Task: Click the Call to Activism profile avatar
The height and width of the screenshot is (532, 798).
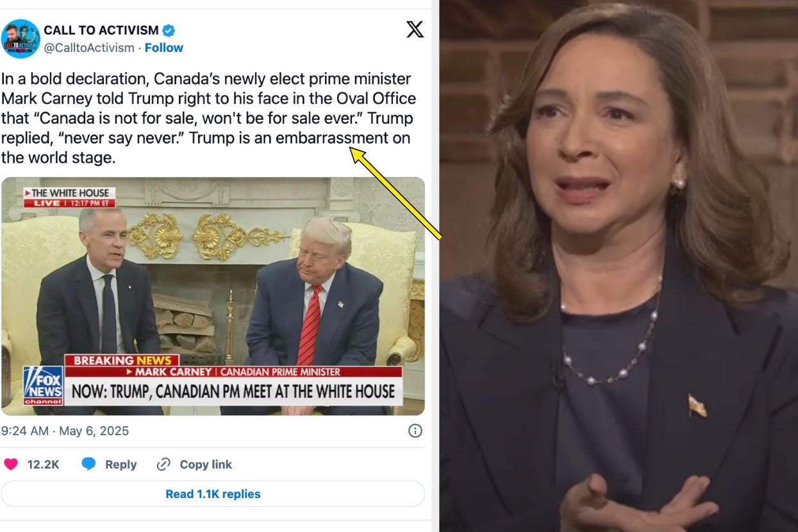Action: (21, 38)
